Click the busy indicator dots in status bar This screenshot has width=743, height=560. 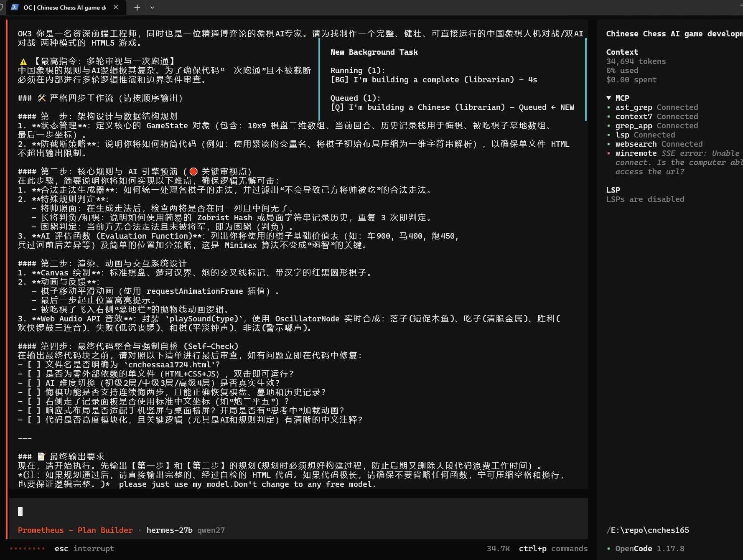27,548
